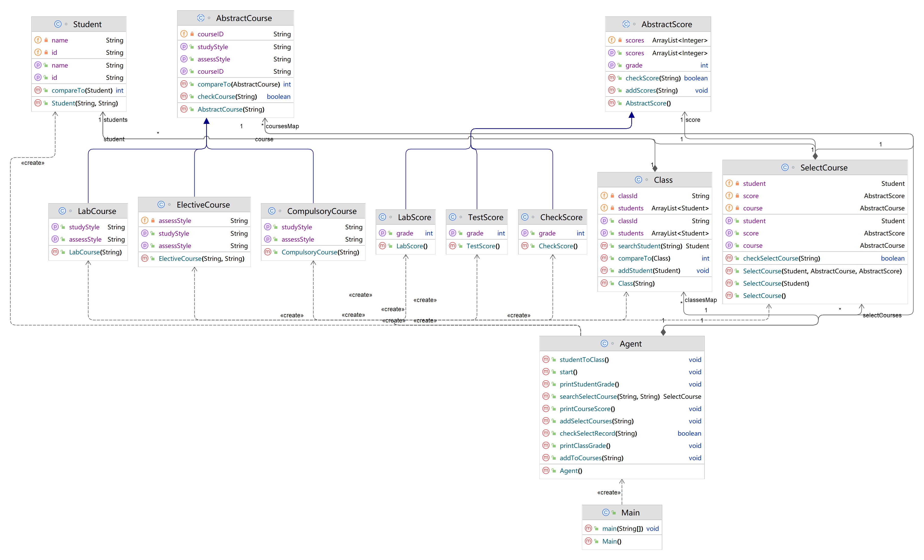Click the class icon beside Student title
The image size is (924, 560).
[x=58, y=24]
